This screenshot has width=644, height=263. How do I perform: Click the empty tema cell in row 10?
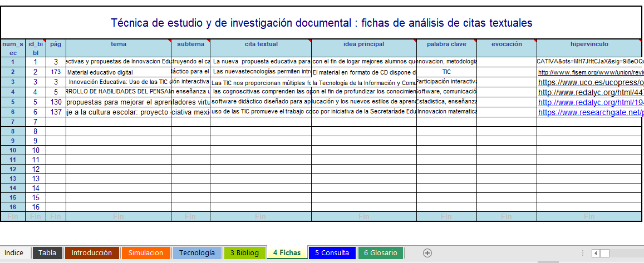coord(119,150)
